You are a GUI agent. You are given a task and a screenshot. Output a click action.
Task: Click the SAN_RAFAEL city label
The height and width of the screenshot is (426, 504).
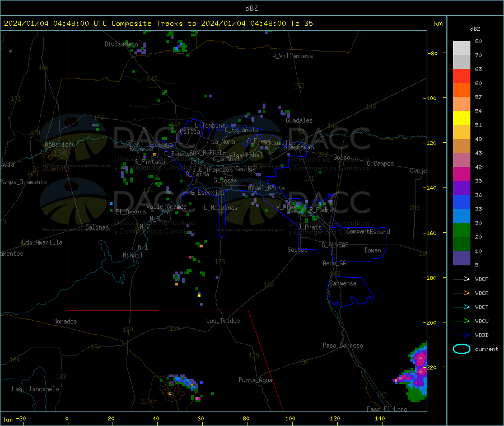pos(206,152)
